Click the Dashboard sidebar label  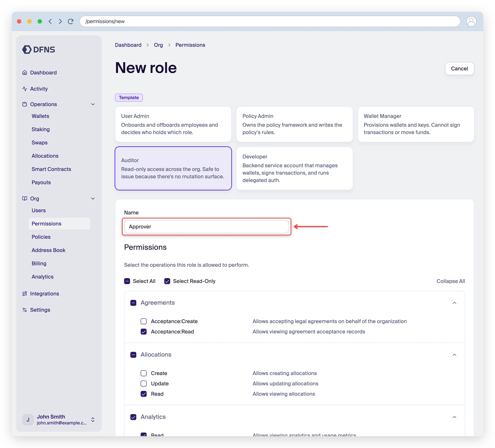43,72
